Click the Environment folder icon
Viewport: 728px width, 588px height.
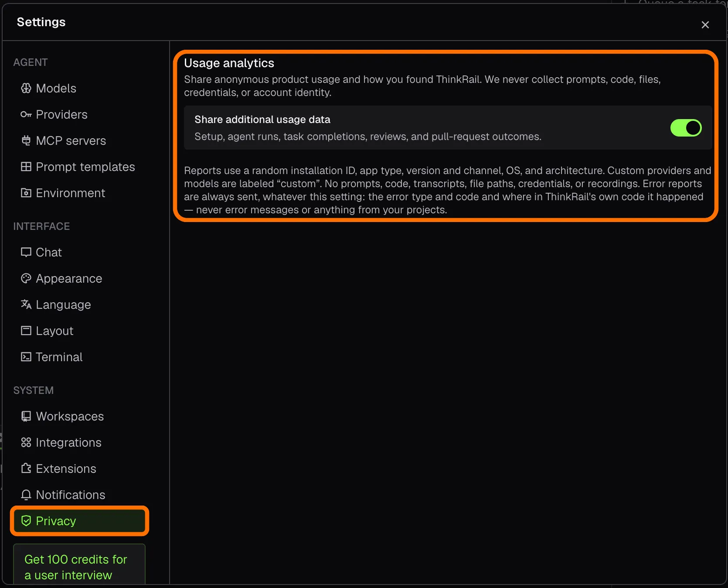(x=26, y=193)
